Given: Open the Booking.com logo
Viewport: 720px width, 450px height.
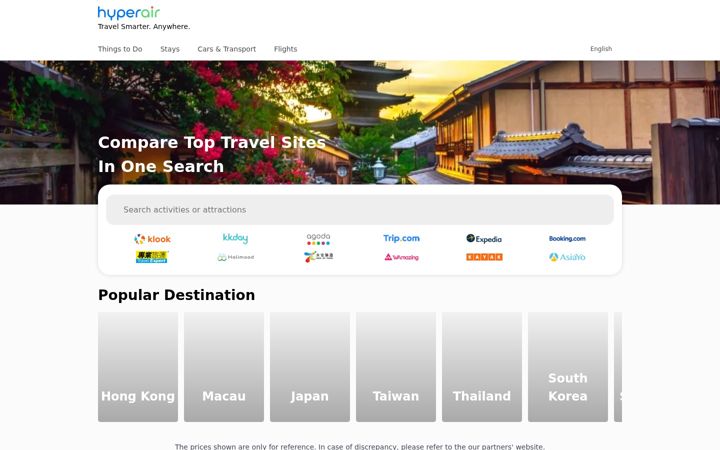Looking at the screenshot, I should 567,238.
